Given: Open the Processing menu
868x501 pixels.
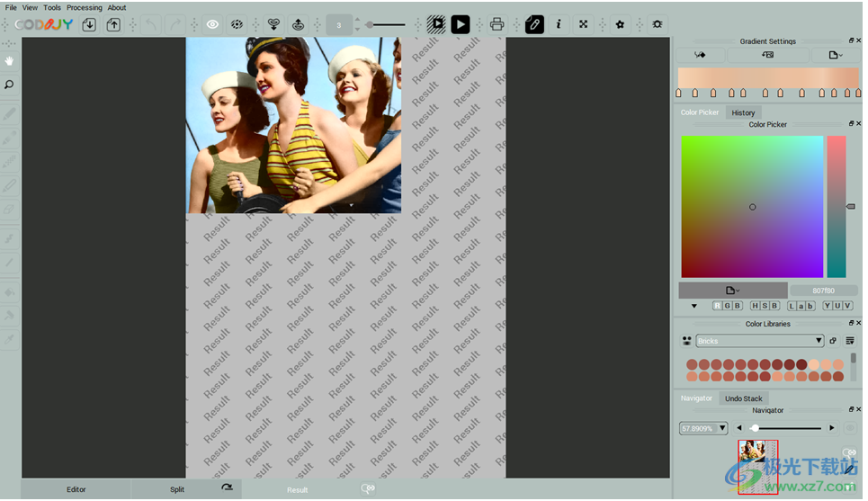Looking at the screenshot, I should point(85,7).
